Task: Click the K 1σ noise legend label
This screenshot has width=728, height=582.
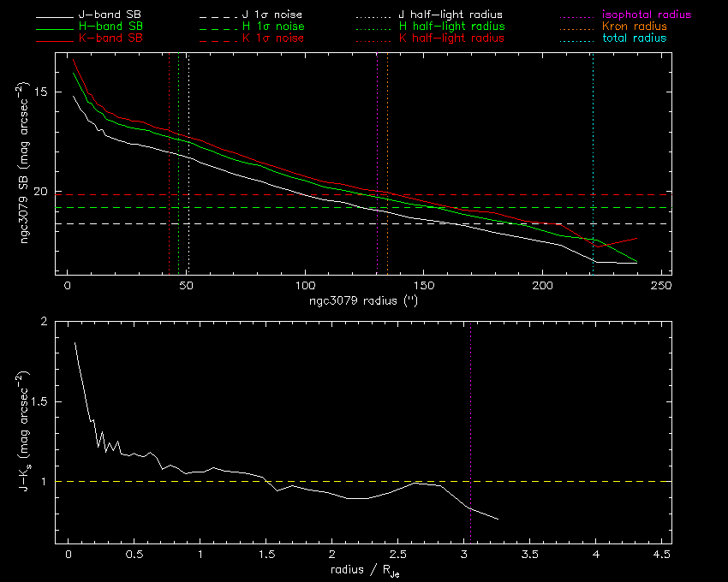Action: 273,39
